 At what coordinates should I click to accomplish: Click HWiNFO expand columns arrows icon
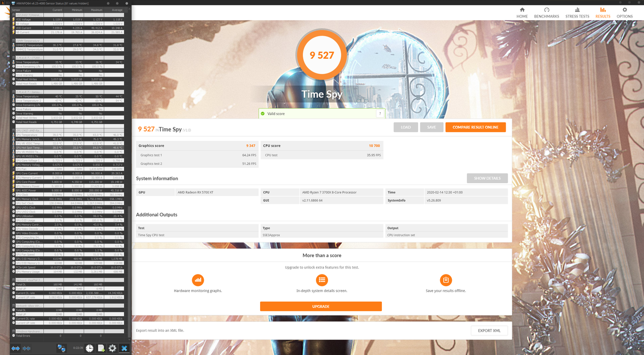[x=16, y=348]
